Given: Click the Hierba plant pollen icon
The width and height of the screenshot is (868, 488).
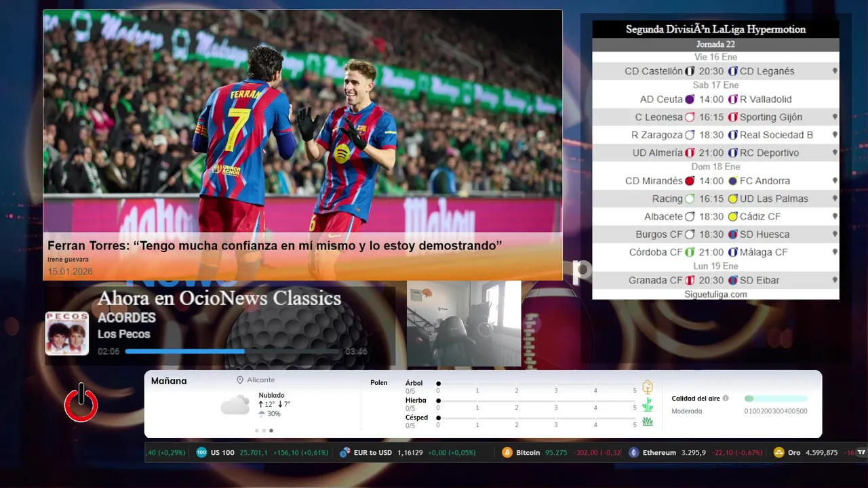Looking at the screenshot, I should pos(648,405).
